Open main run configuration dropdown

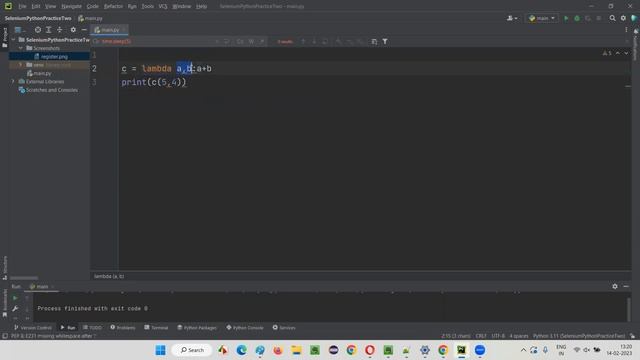(542, 18)
